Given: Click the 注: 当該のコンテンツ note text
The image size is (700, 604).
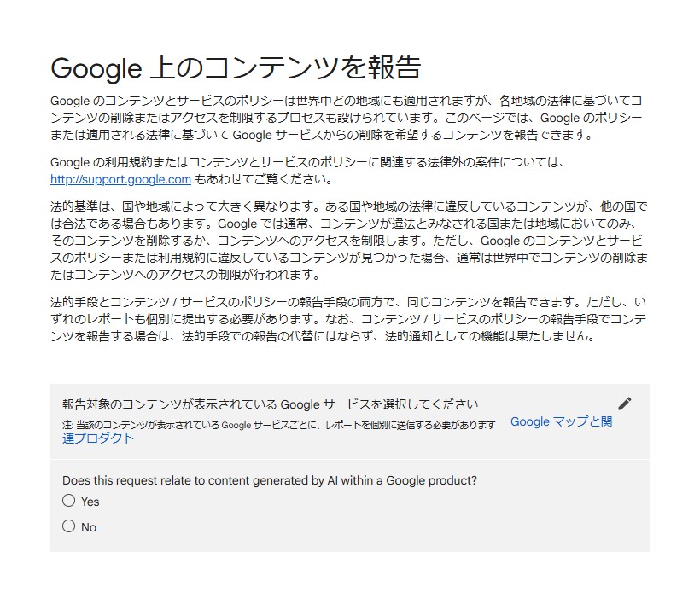Looking at the screenshot, I should click(279, 425).
